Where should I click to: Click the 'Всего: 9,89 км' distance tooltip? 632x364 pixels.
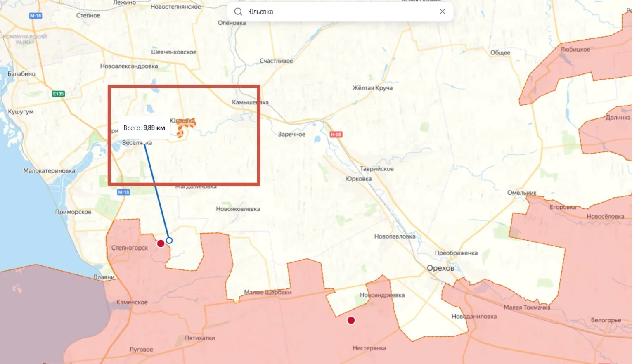coord(144,128)
